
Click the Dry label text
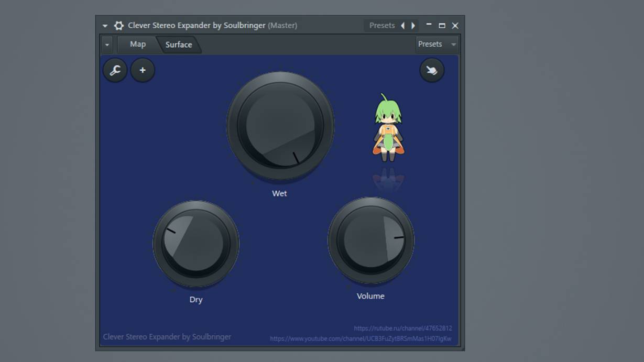196,300
